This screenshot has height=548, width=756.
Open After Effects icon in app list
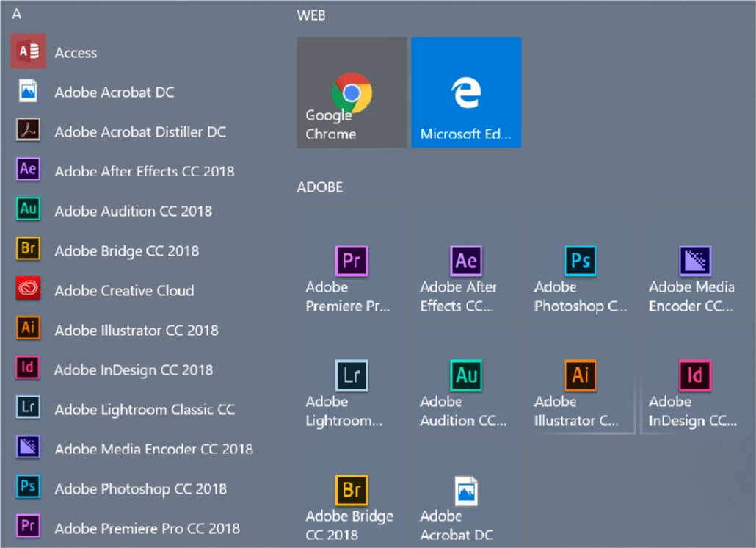28,169
